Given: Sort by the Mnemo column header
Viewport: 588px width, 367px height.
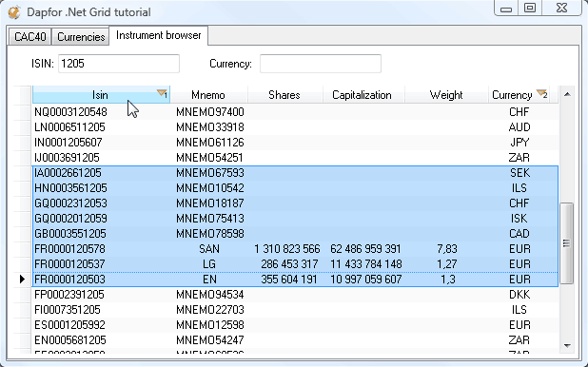Looking at the screenshot, I should coord(208,95).
